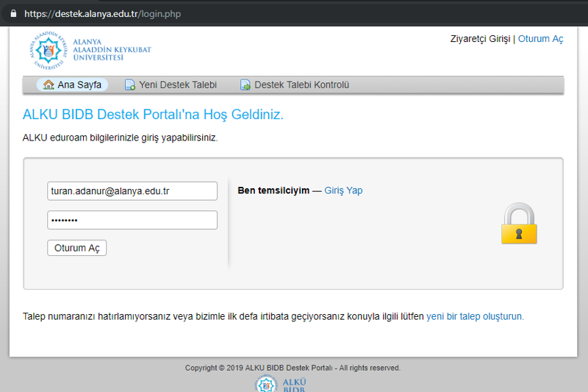Click the Oturum Aç link at top right
Screen dimensions: 588x392
[540, 39]
